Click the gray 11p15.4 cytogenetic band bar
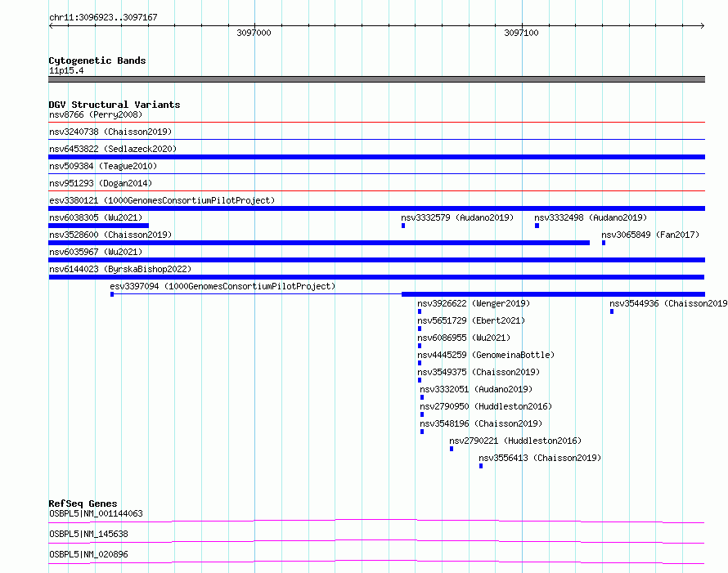Screen dimensions: 728x573 [376, 79]
